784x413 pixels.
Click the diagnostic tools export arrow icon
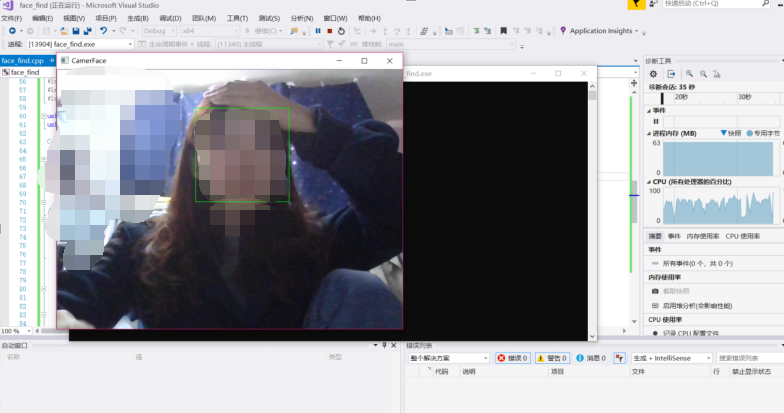pos(672,74)
